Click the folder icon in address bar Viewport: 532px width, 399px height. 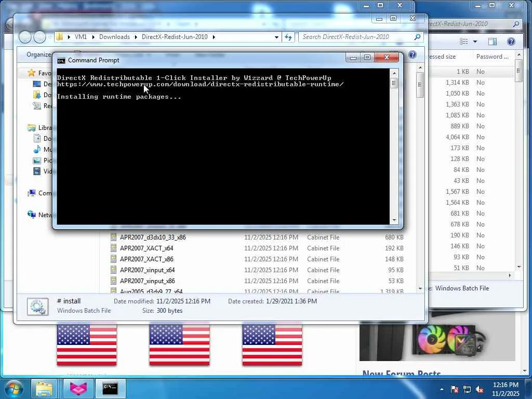coord(59,37)
